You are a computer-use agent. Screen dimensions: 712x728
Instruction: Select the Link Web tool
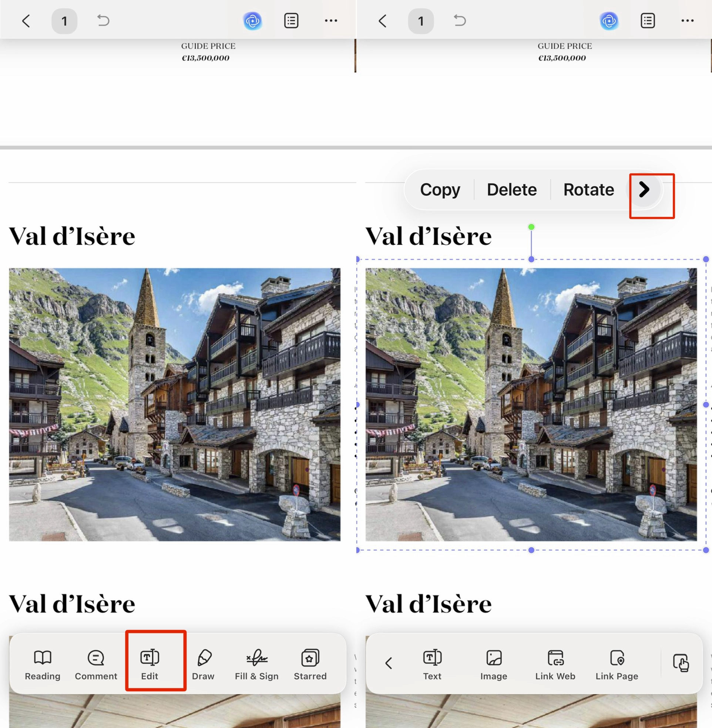(x=555, y=665)
